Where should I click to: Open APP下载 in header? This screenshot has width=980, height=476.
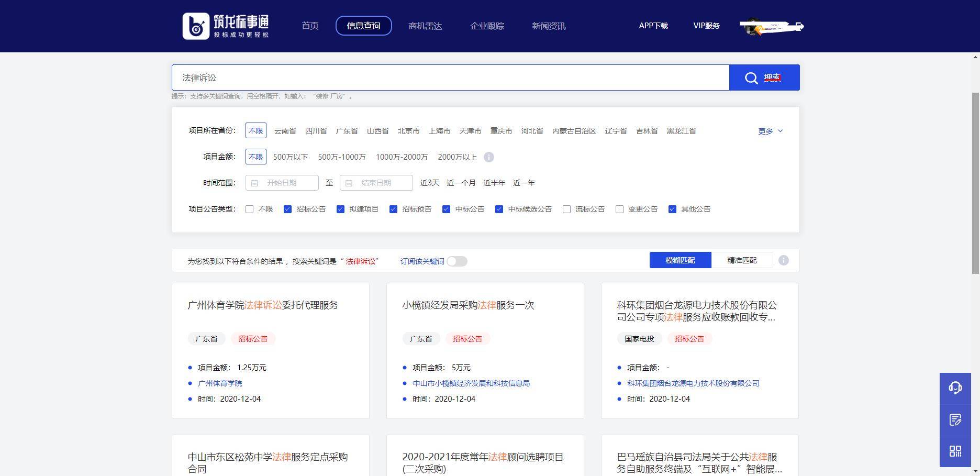653,26
